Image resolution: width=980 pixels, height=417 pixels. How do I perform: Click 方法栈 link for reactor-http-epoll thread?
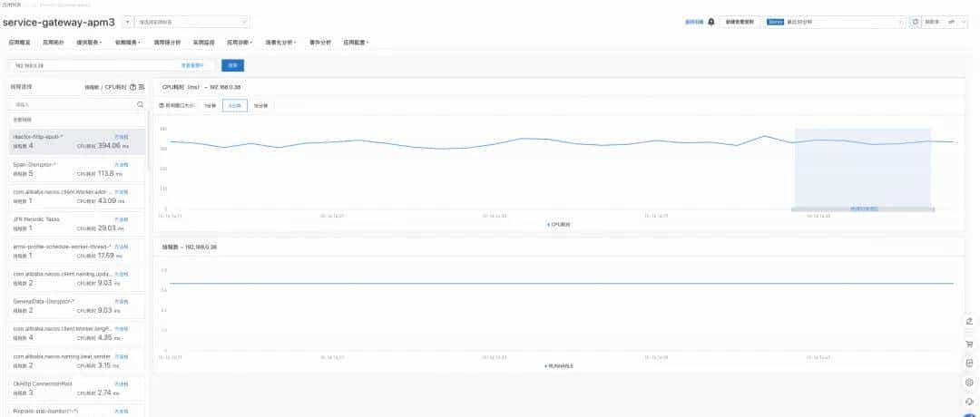[121, 137]
